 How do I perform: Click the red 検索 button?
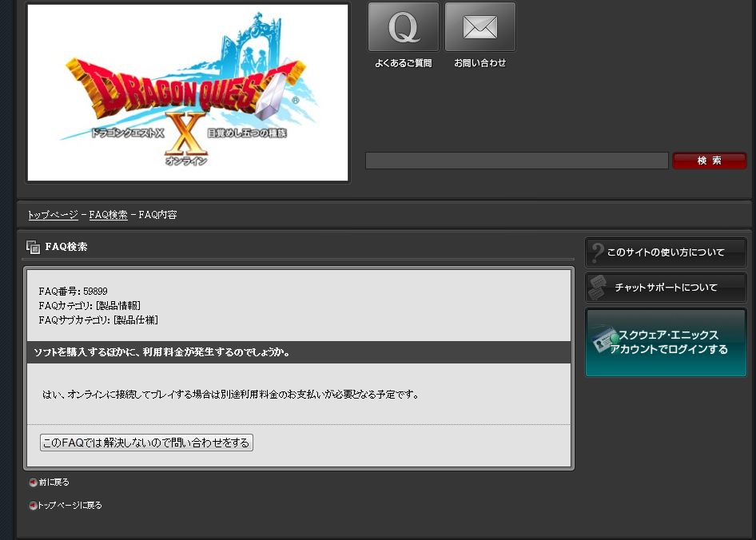(x=709, y=161)
